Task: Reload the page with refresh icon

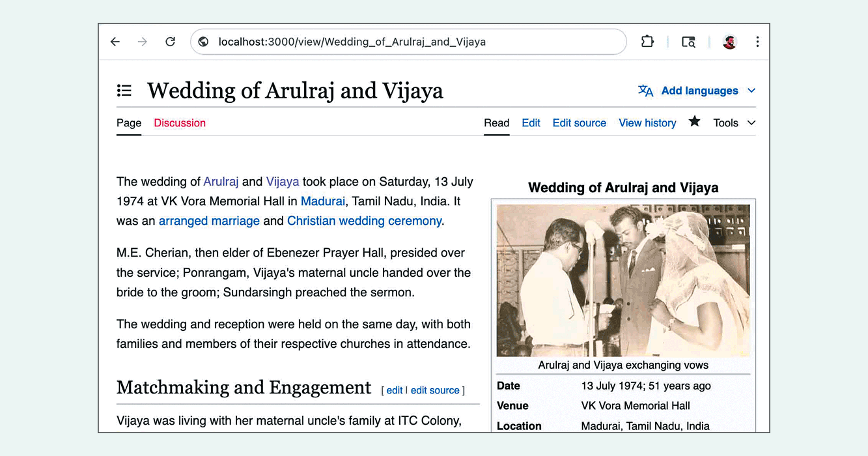Action: click(x=170, y=42)
